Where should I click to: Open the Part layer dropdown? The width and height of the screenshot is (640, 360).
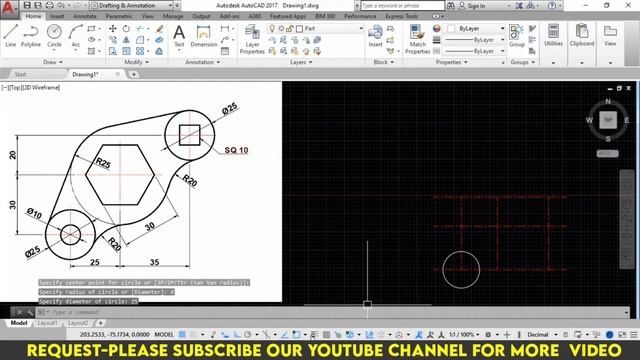point(316,29)
